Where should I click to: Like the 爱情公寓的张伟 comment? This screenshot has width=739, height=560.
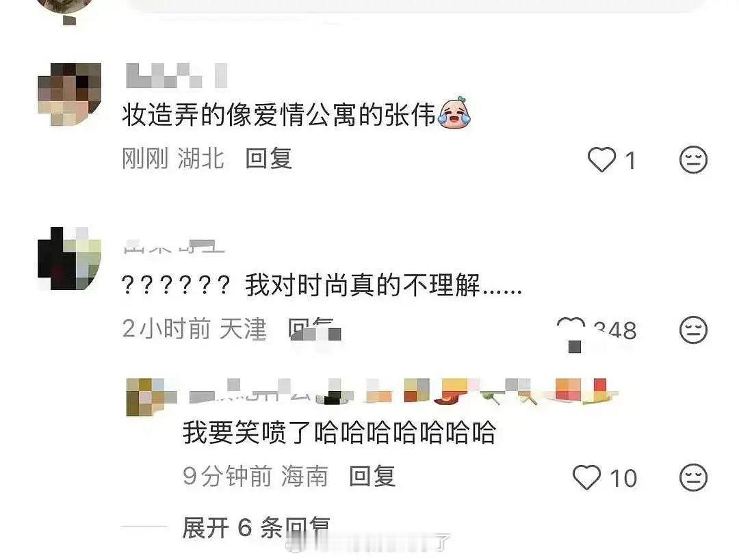pos(602,160)
